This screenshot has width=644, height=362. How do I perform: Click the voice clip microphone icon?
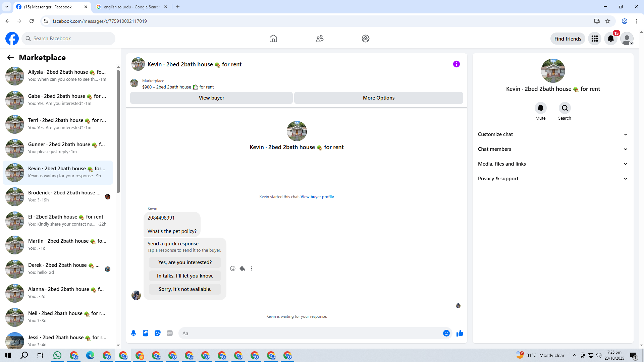[133, 333]
